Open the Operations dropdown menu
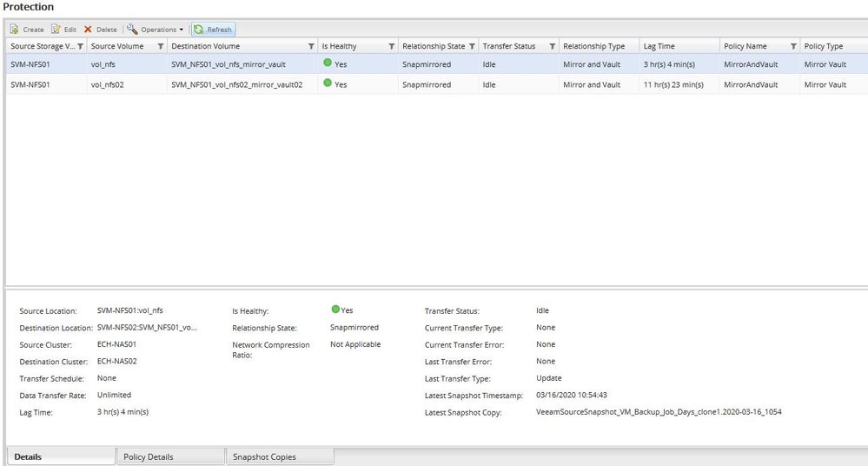The height and width of the screenshot is (466, 868). (x=156, y=30)
